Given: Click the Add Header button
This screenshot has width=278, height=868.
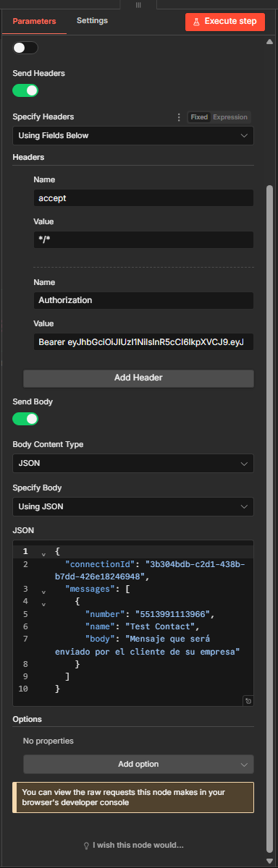Looking at the screenshot, I should pyautogui.click(x=138, y=378).
